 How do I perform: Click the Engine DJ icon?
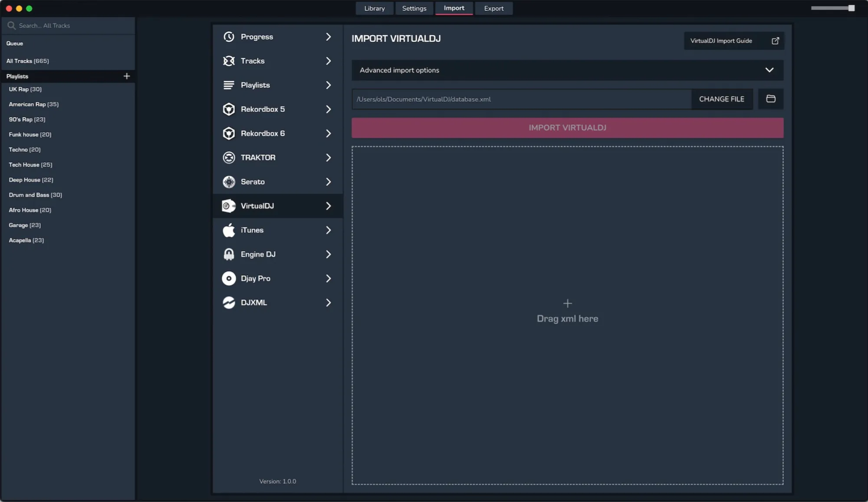(229, 254)
